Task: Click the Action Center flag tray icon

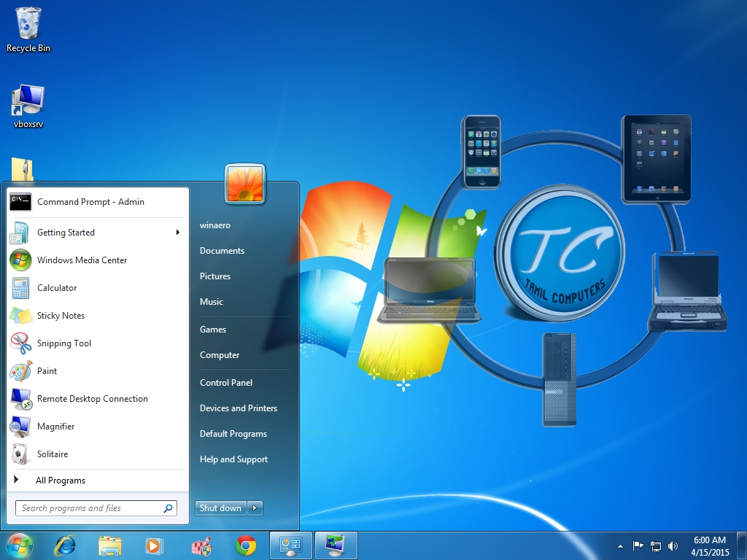Action: pyautogui.click(x=638, y=545)
